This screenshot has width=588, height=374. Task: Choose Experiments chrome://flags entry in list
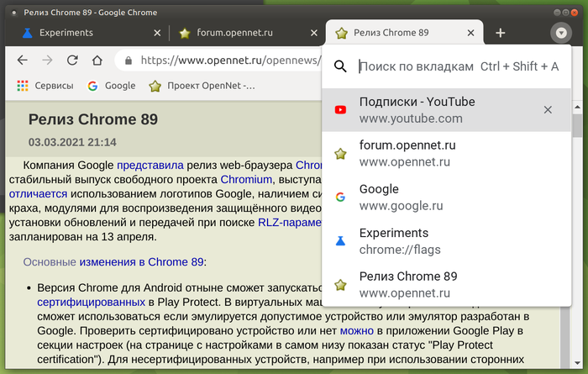click(x=446, y=241)
